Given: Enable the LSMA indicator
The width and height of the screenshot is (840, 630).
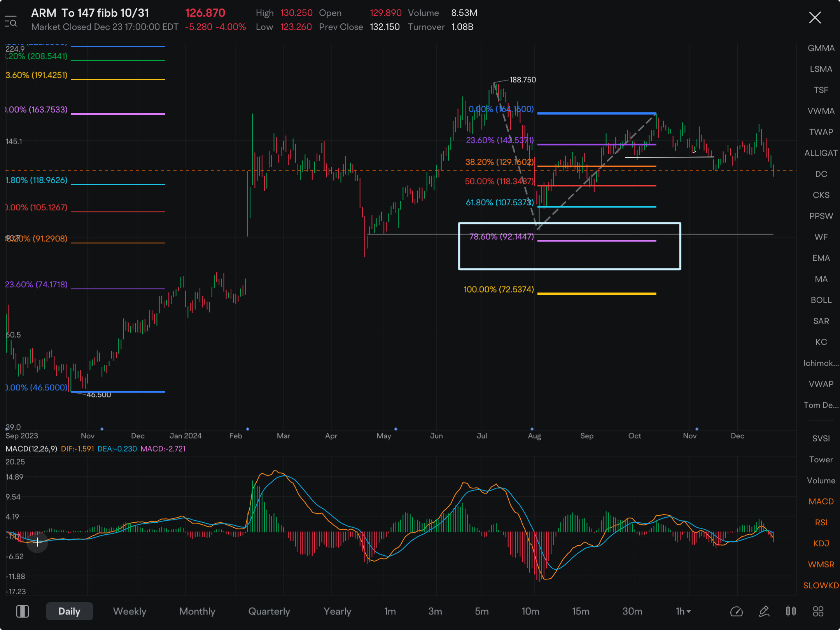Looking at the screenshot, I should tap(821, 69).
